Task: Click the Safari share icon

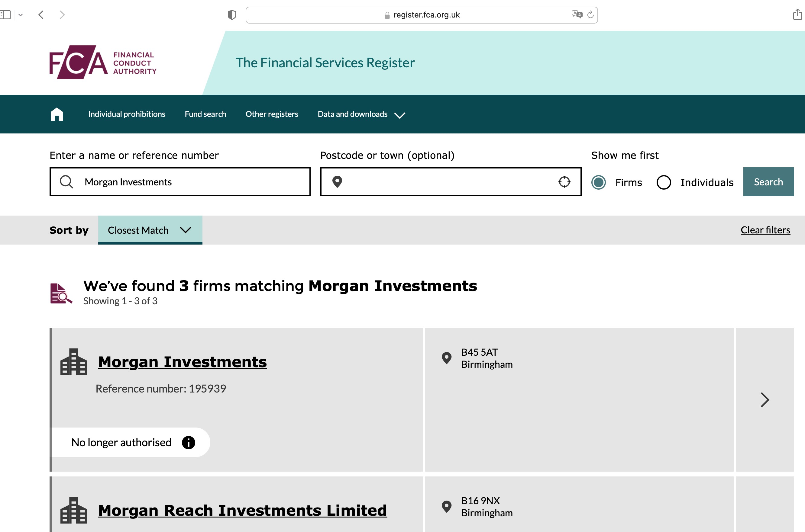Action: [797, 14]
